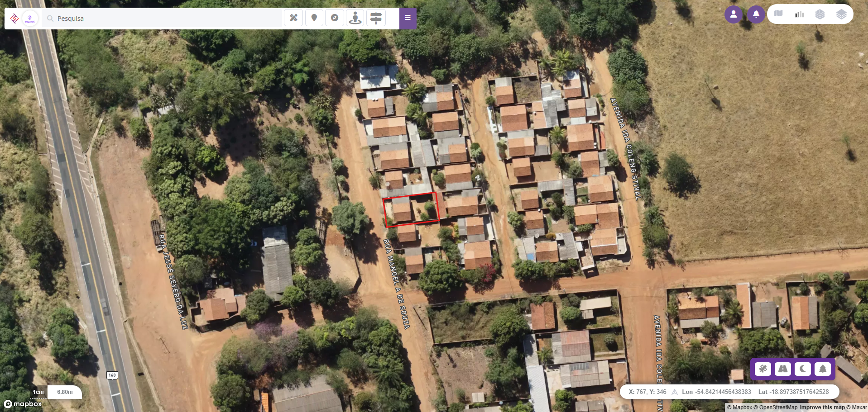Open the measurement ruler-and-pencil tool
The width and height of the screenshot is (868, 412).
click(293, 18)
